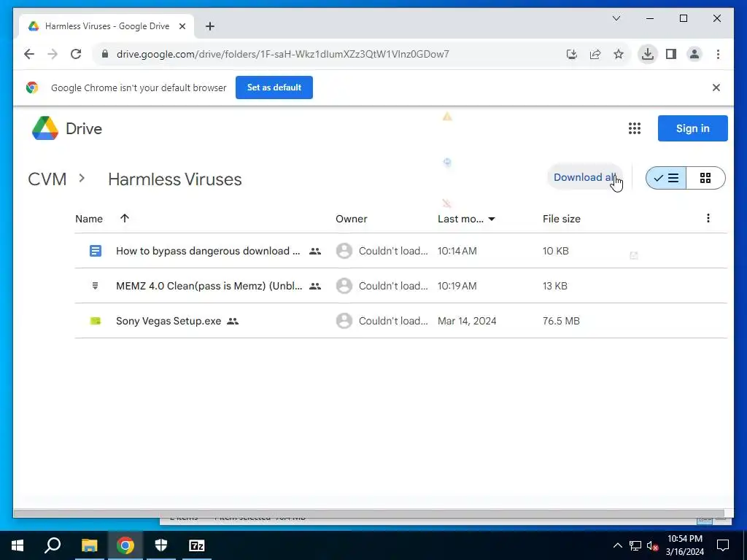This screenshot has height=560, width=747.
Task: Click the Sony Vegas Setup.exe file icon
Action: coord(96,321)
